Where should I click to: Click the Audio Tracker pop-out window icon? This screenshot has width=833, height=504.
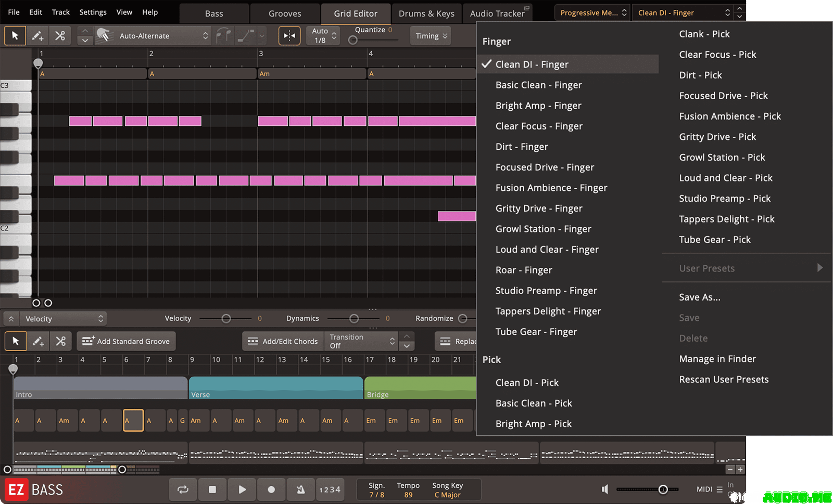click(526, 8)
